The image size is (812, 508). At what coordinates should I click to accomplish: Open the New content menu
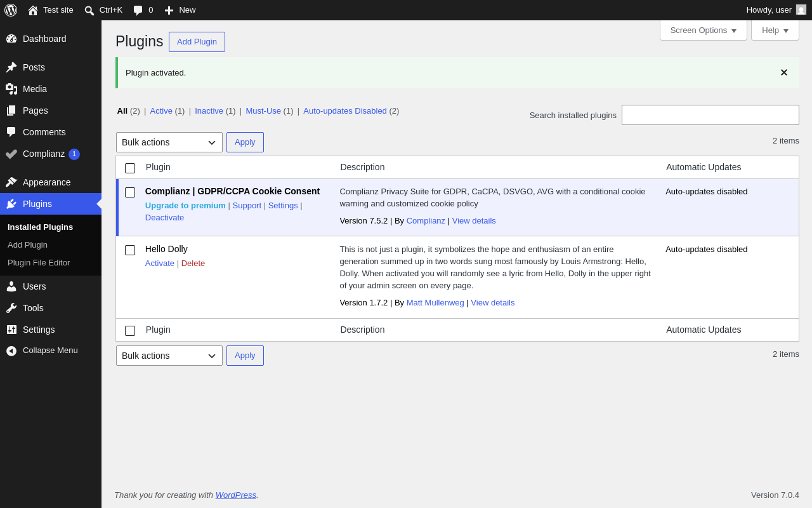[x=180, y=10]
